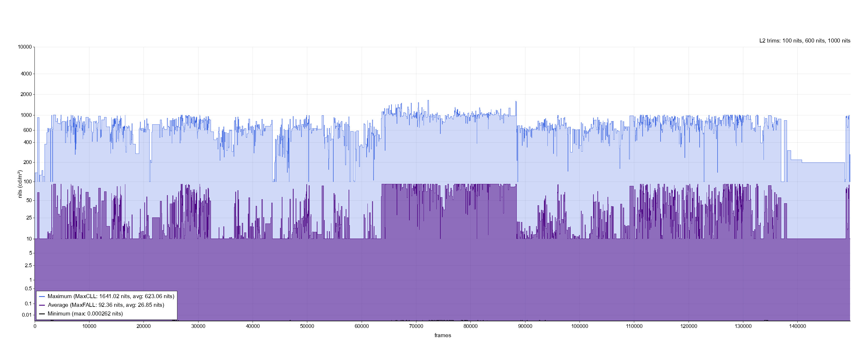Click the purple Average legend line swatch
The width and height of the screenshot is (868, 347).
[x=42, y=305]
